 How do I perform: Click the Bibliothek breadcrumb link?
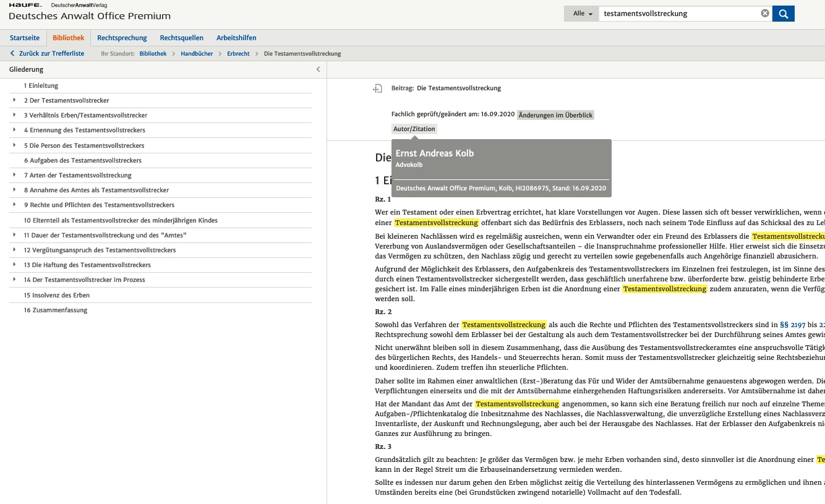(x=153, y=54)
